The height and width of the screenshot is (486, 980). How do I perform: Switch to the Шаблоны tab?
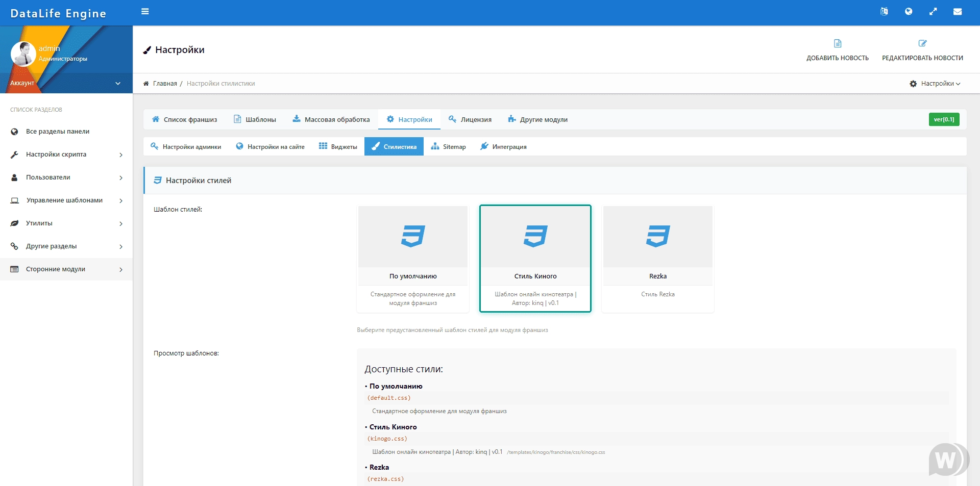[255, 120]
